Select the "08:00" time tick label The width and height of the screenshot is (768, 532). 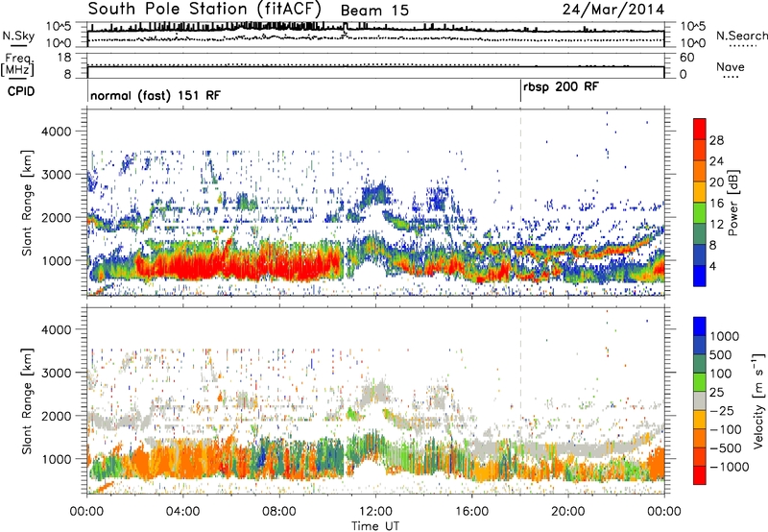pos(278,512)
